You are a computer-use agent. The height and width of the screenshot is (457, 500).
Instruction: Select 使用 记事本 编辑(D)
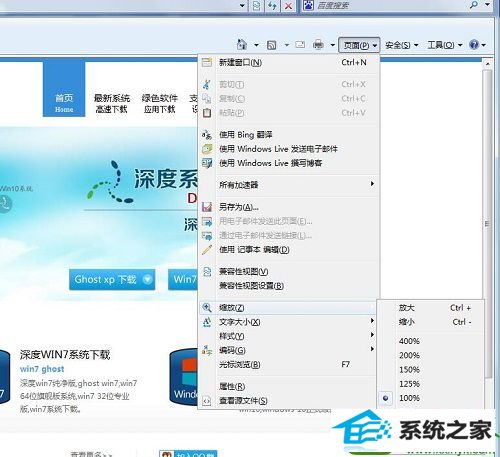coord(289,250)
